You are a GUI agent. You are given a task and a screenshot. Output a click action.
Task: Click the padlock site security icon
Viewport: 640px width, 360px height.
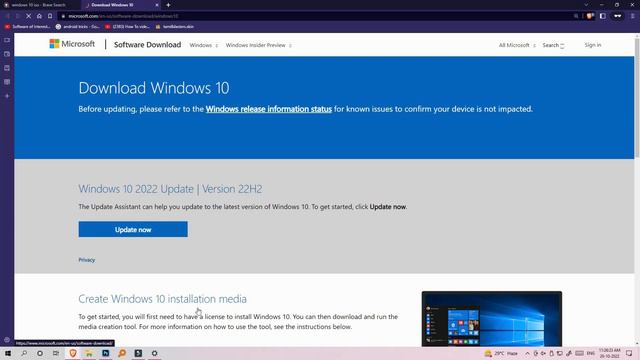pyautogui.click(x=63, y=16)
